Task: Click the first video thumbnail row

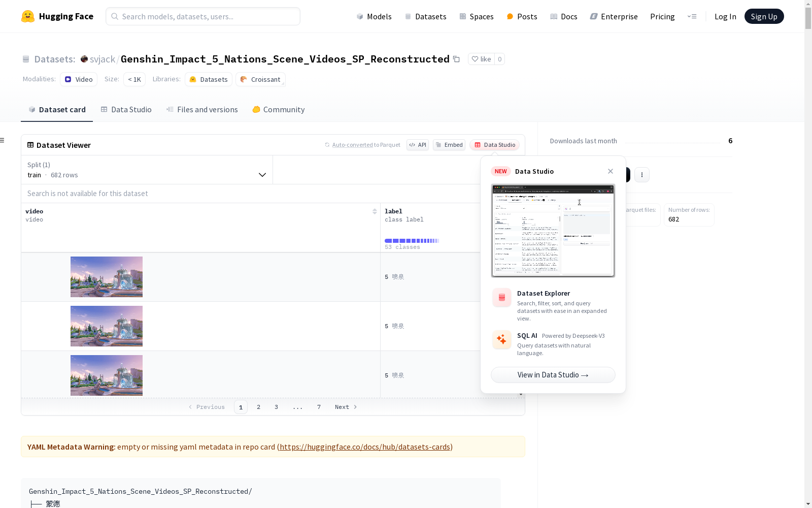Action: pyautogui.click(x=107, y=277)
